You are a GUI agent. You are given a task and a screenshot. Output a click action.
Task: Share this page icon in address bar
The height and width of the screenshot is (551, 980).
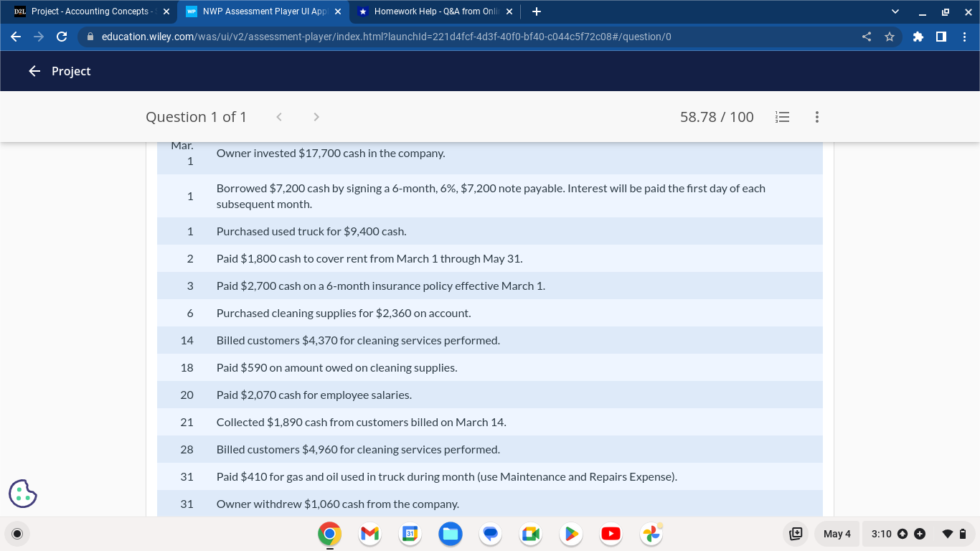click(867, 37)
